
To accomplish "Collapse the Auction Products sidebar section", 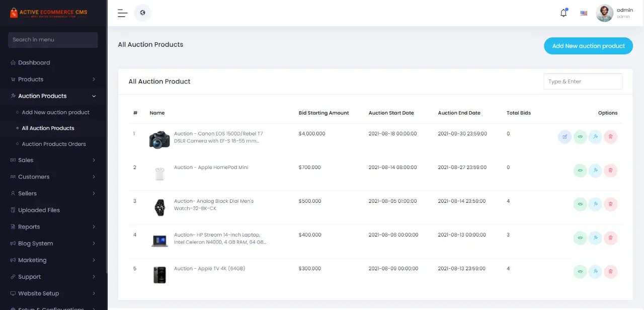I will (53, 96).
